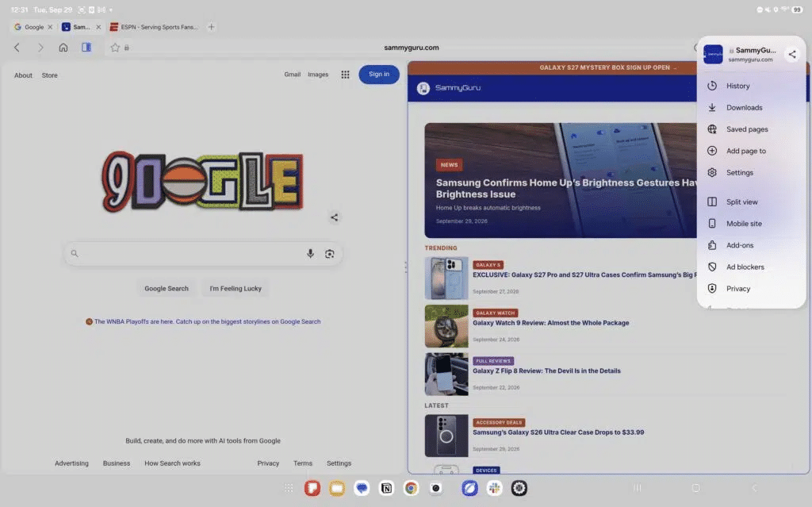Open the Galaxy S27 Pro cases article
Image resolution: width=812 pixels, height=507 pixels.
[x=584, y=275]
